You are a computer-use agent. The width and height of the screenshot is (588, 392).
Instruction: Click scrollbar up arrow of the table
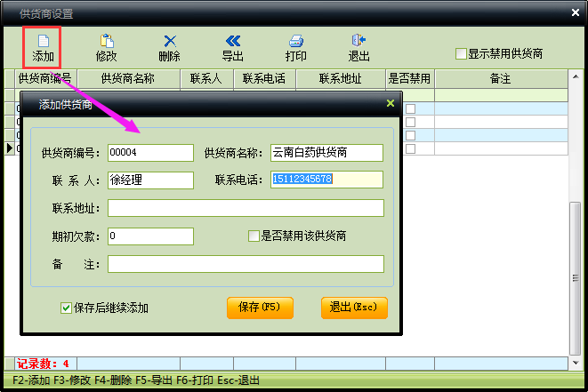tap(576, 76)
